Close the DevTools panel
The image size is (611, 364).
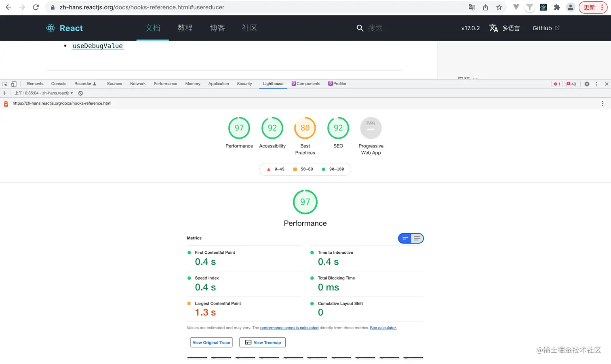click(x=607, y=84)
